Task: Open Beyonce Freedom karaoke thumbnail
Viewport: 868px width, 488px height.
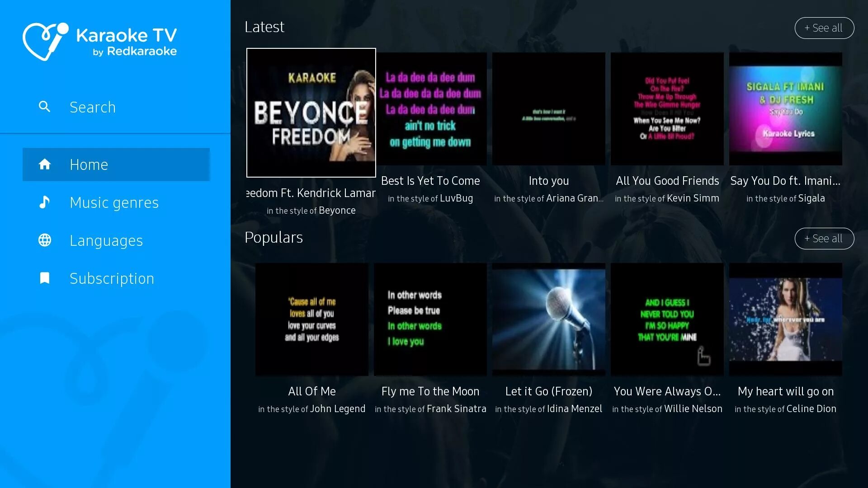Action: [x=311, y=113]
